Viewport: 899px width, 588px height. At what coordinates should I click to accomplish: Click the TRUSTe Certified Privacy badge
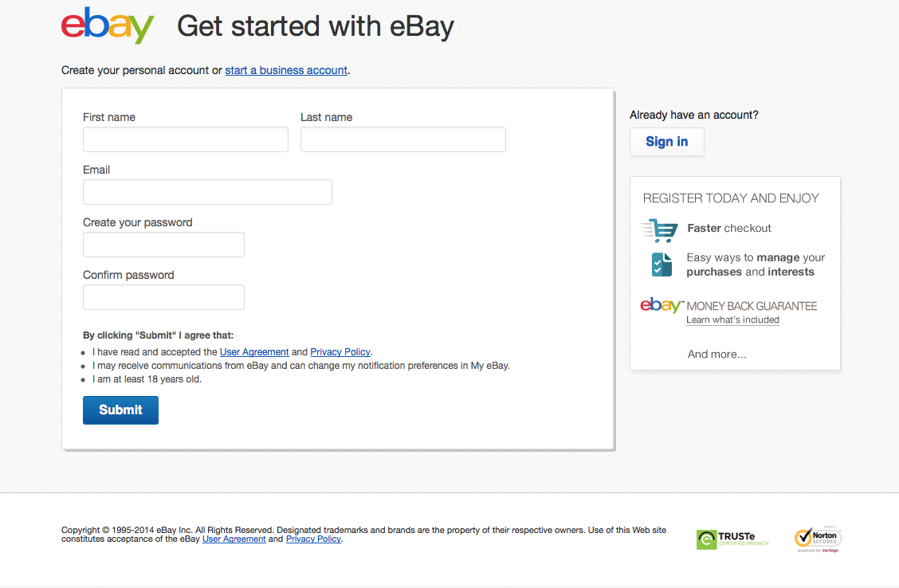click(x=732, y=539)
